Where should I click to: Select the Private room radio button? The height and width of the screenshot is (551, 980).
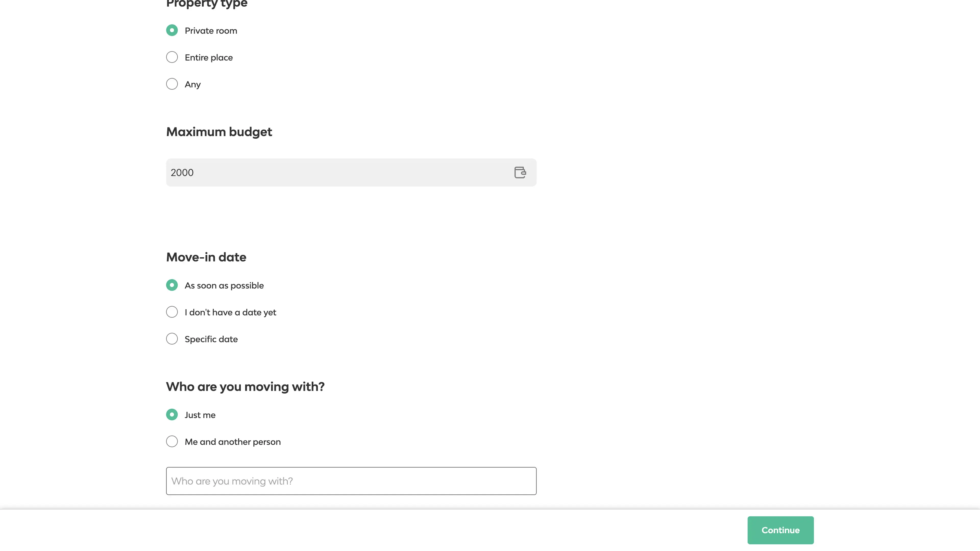[x=172, y=30]
